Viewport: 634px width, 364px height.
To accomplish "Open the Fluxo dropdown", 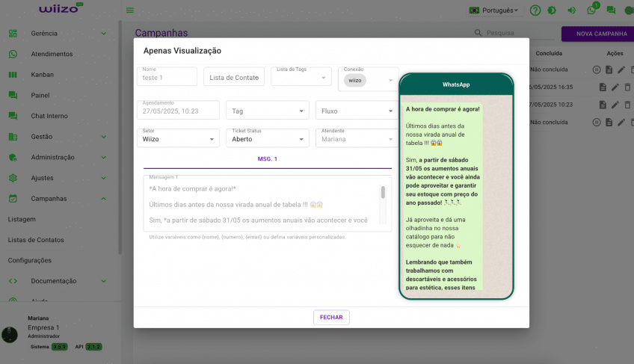I will point(355,111).
